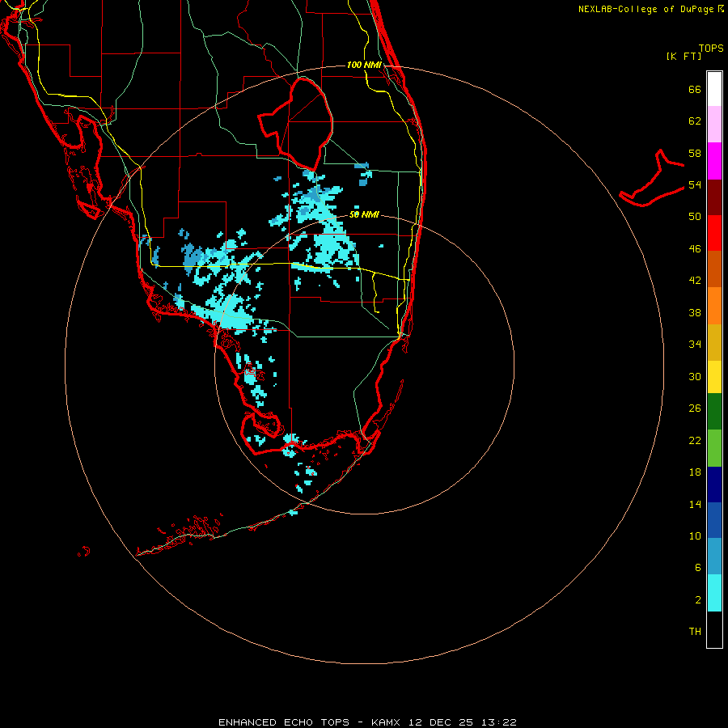Screen dimensions: 728x728
Task: Click the TOPS legend heading
Action: click(x=711, y=49)
